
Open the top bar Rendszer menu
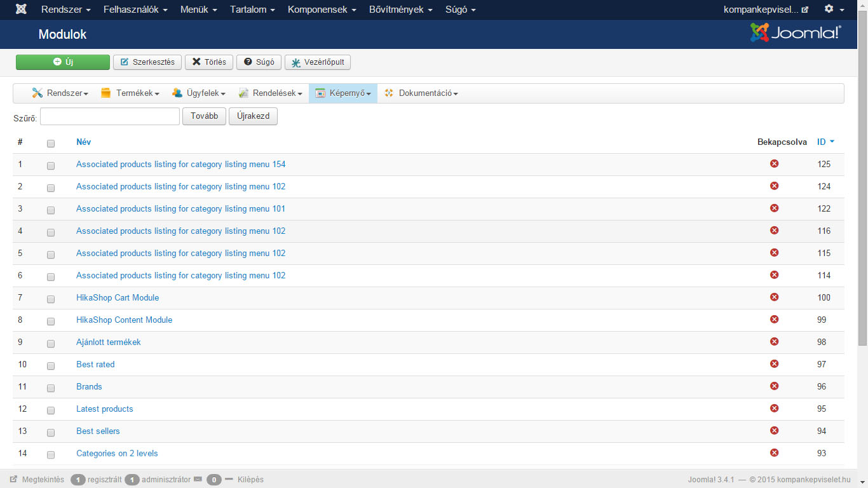click(x=65, y=10)
